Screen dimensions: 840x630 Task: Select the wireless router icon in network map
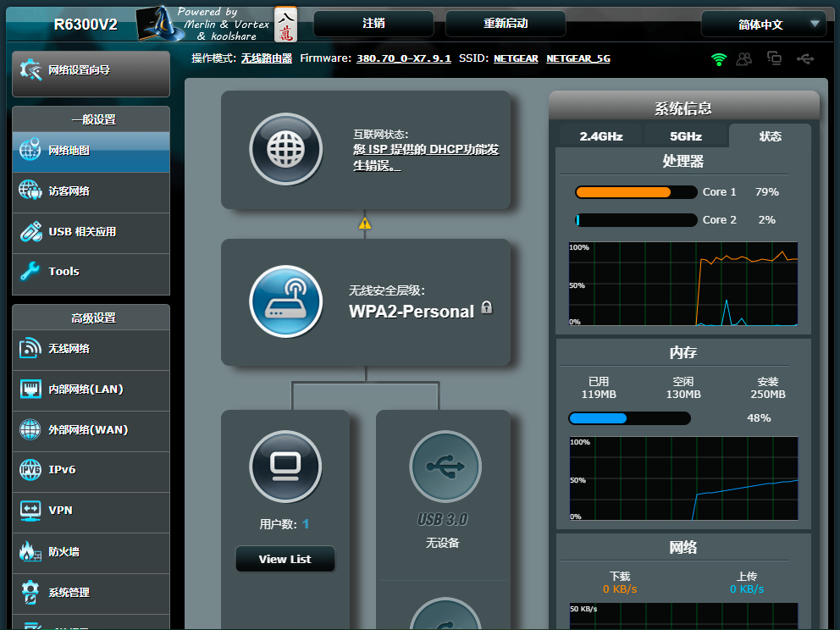click(285, 301)
